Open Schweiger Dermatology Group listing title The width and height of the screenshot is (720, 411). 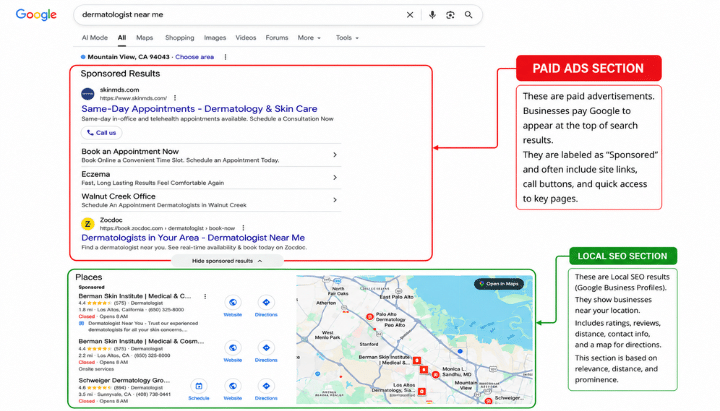(x=124, y=380)
